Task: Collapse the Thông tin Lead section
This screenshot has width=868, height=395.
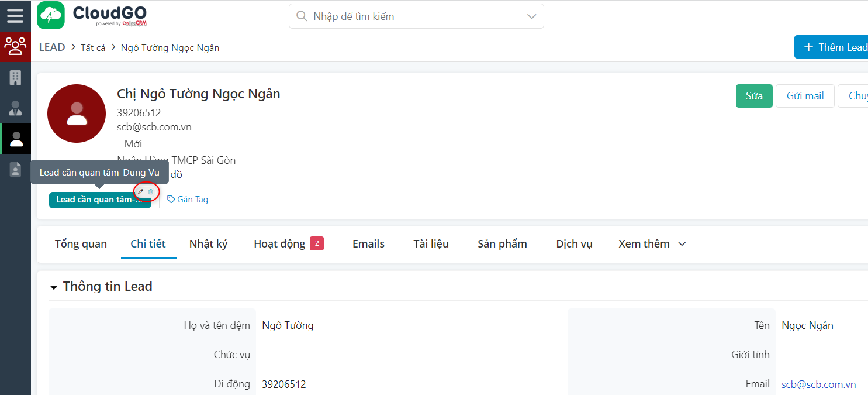Action: coord(53,287)
